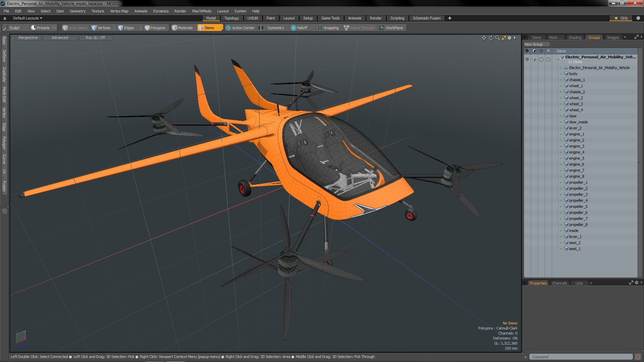
Task: Select the wheel_3 item in outliner
Action: click(576, 104)
